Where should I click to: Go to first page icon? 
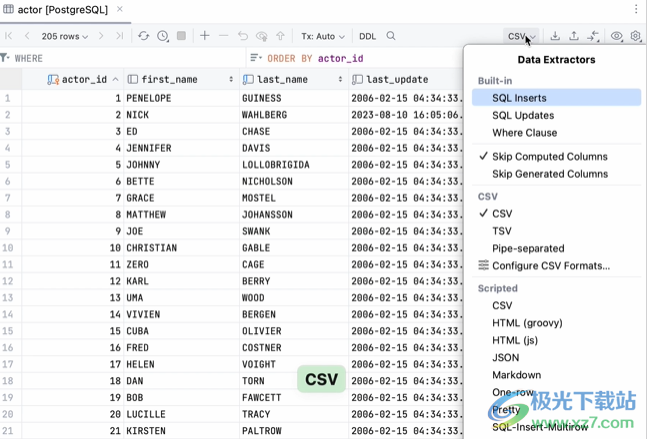pos(8,36)
